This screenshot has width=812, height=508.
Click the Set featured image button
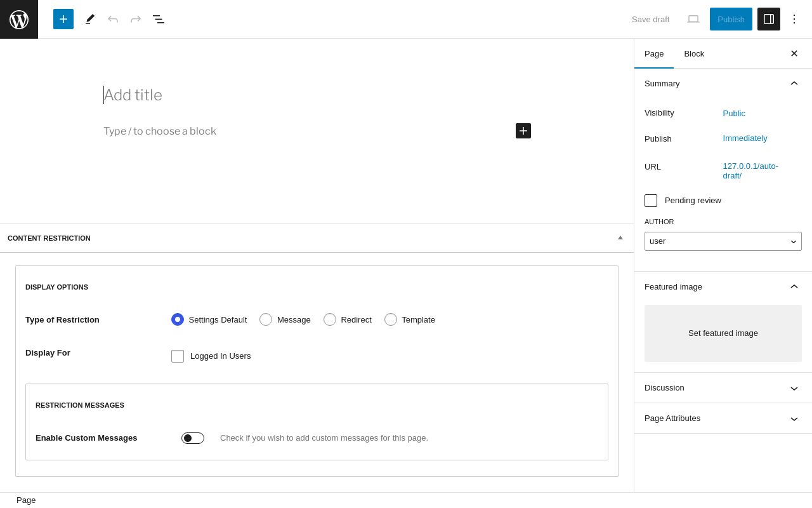click(723, 333)
